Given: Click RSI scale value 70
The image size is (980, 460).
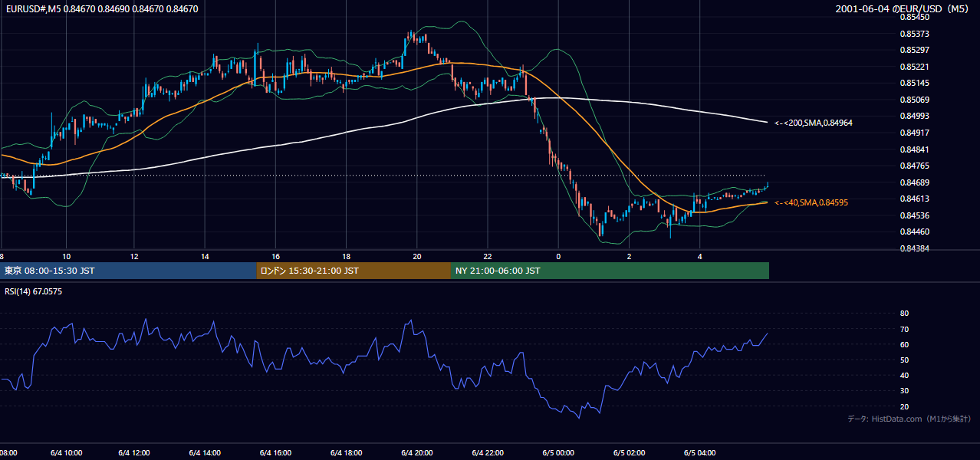Looking at the screenshot, I should [904, 329].
